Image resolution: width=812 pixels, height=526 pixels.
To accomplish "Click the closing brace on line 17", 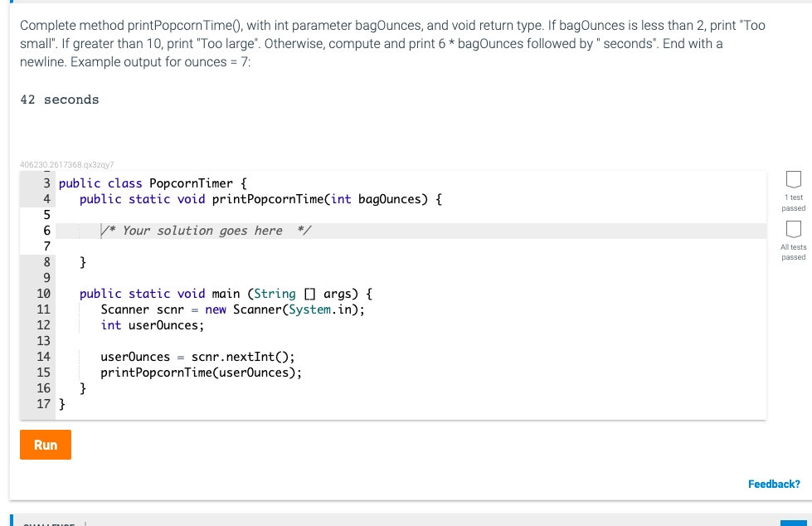I will [x=61, y=404].
